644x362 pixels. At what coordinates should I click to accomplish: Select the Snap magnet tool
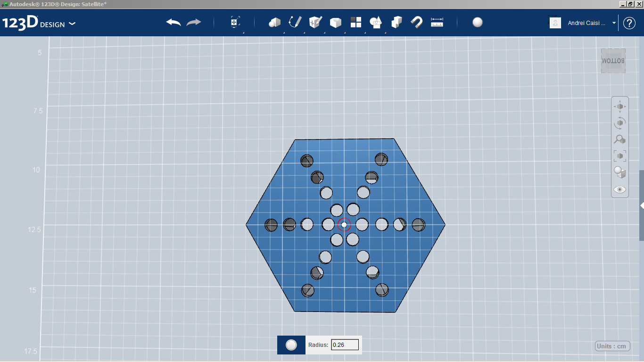pos(417,22)
